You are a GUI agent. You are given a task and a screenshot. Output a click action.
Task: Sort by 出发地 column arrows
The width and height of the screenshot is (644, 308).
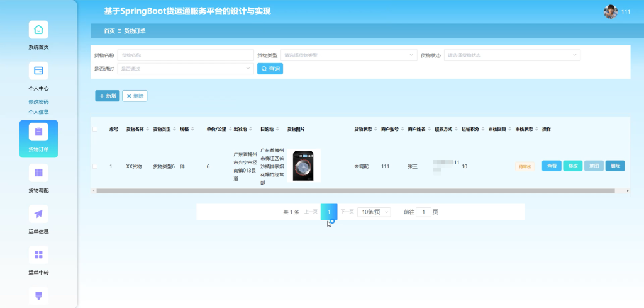(250, 129)
